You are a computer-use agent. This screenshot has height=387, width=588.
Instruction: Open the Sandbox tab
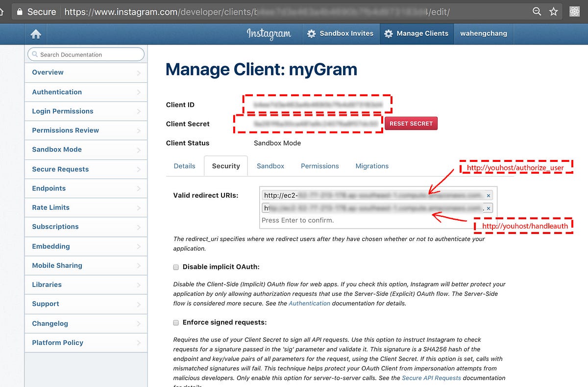270,166
